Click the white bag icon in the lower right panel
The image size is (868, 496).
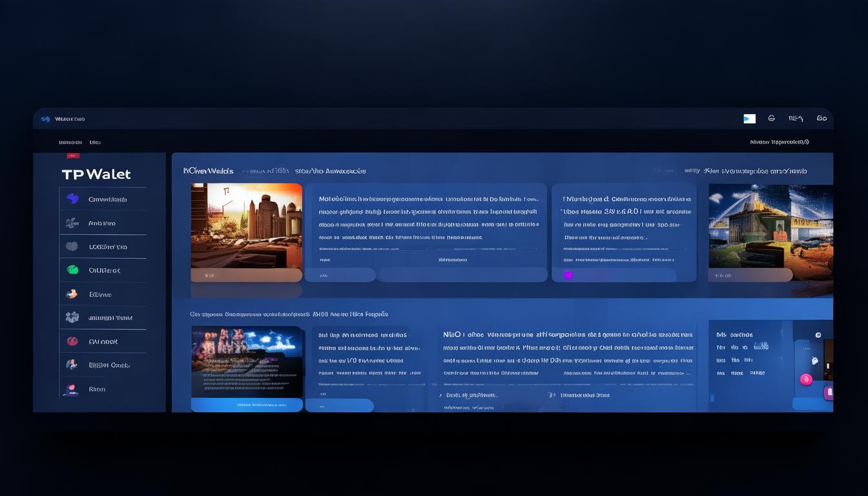[x=814, y=361]
